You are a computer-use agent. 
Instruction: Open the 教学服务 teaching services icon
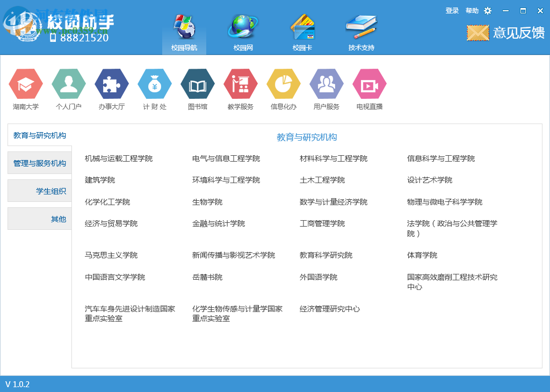pos(240,85)
